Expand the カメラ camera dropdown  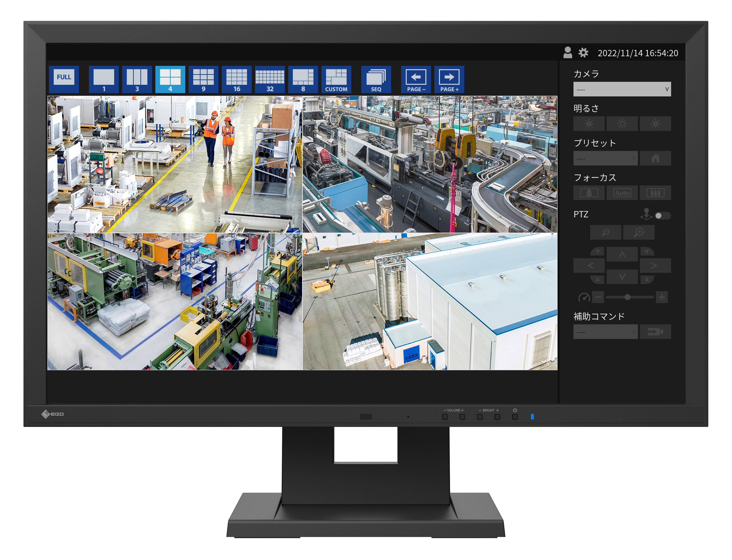(622, 89)
